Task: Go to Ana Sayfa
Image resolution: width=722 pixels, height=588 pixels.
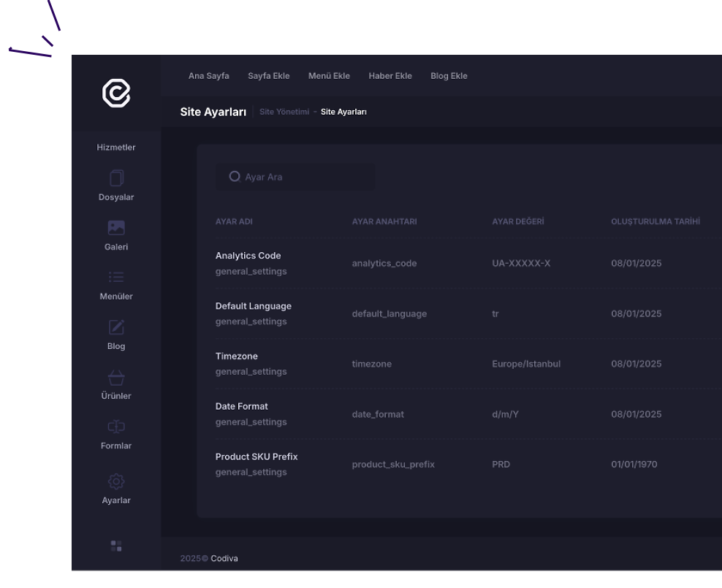Action: point(208,76)
